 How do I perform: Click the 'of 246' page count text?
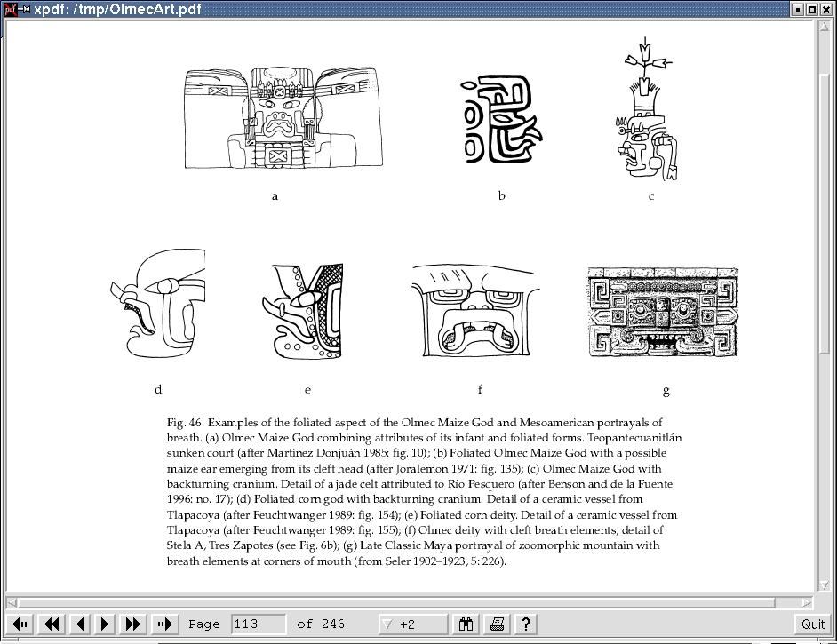(x=321, y=624)
